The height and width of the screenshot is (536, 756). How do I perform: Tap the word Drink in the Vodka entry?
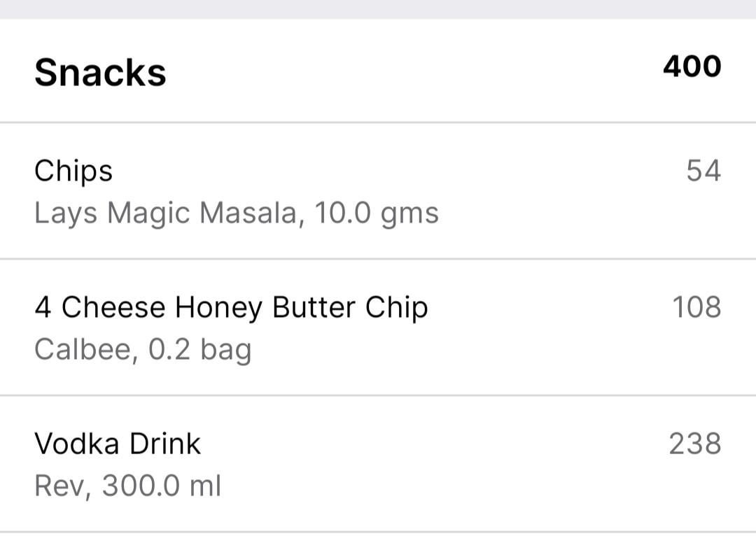click(169, 444)
